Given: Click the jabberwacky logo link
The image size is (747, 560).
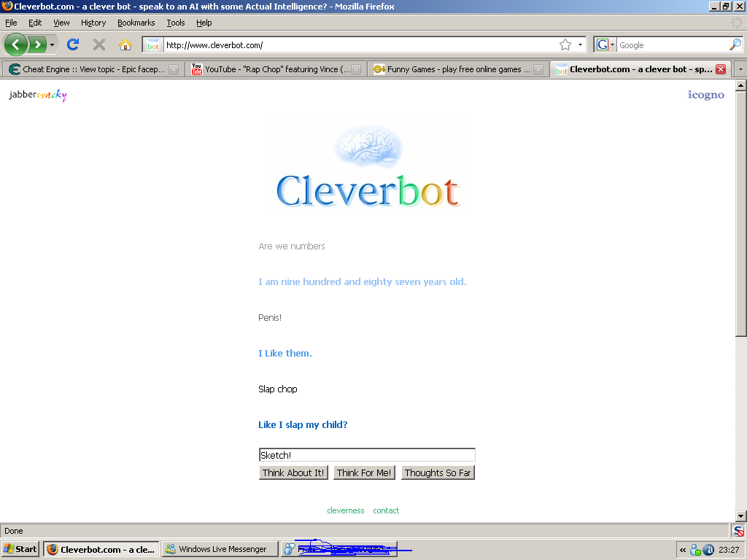Looking at the screenshot, I should (x=38, y=95).
